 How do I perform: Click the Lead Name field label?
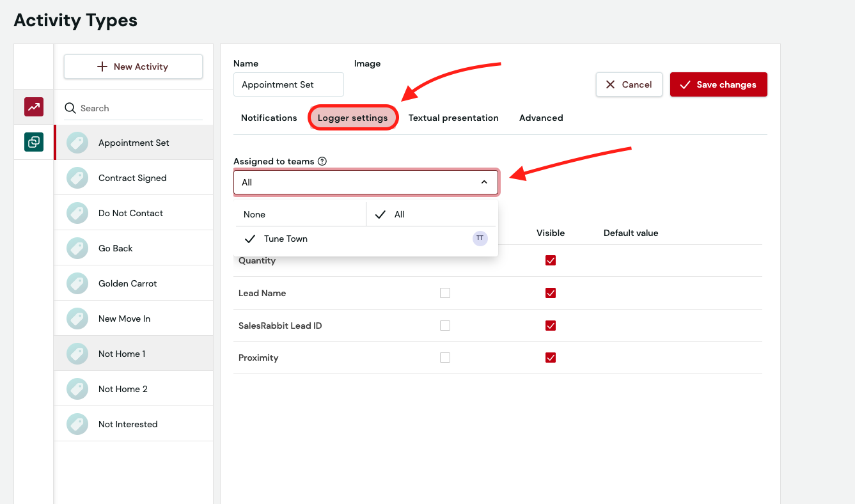point(262,293)
